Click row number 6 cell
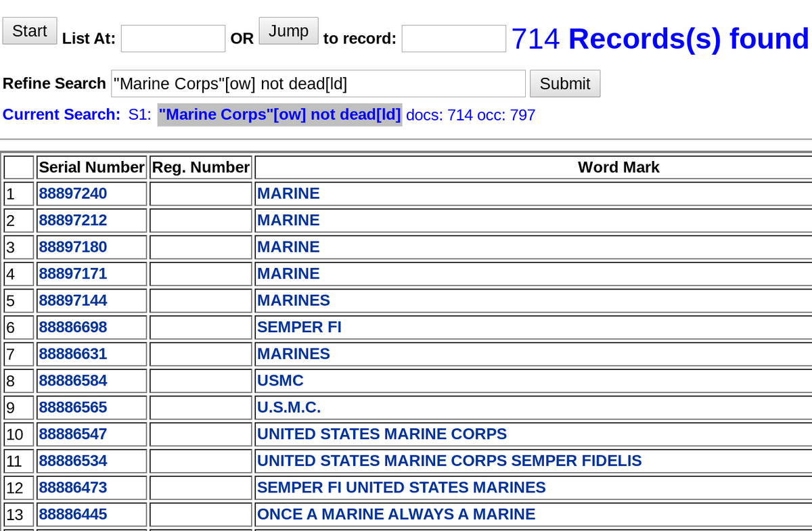This screenshot has width=812, height=531. (x=19, y=327)
